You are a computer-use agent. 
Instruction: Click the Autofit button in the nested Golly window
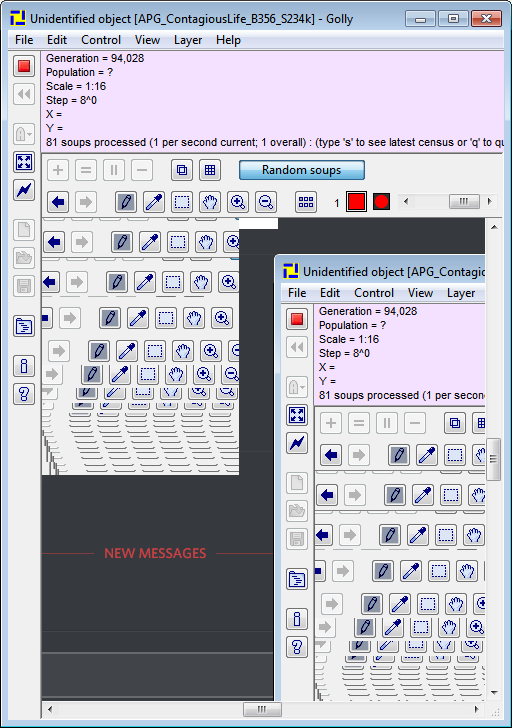pyautogui.click(x=297, y=415)
